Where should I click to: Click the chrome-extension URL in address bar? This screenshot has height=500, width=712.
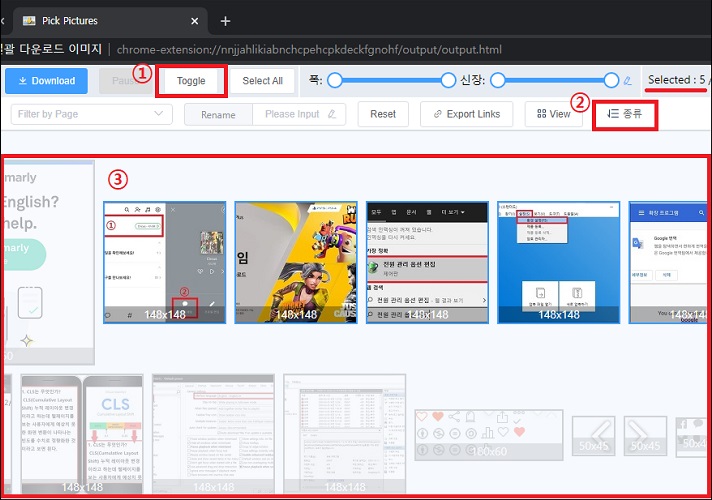pos(309,50)
